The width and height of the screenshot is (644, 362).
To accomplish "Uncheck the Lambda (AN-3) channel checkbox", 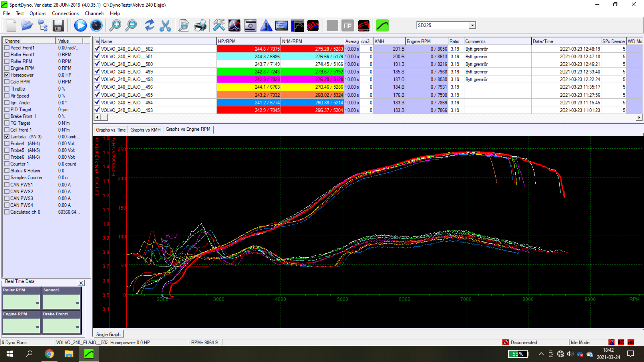I will point(7,137).
